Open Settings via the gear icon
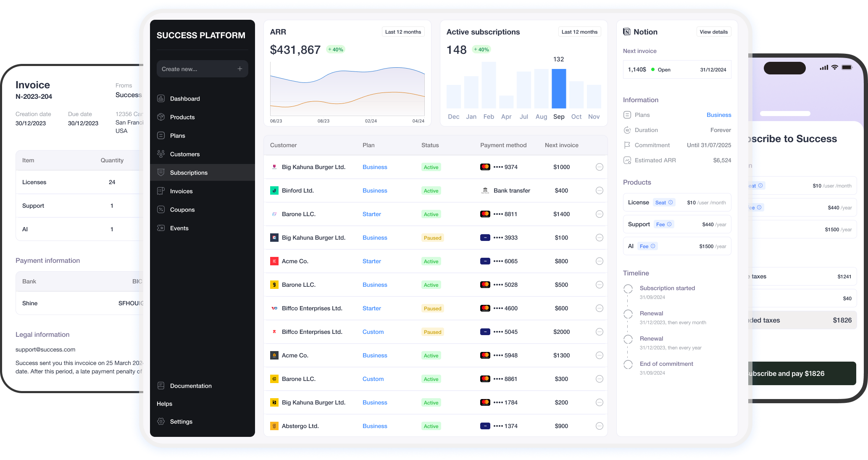Viewport: 868px width, 460px height. 161,421
